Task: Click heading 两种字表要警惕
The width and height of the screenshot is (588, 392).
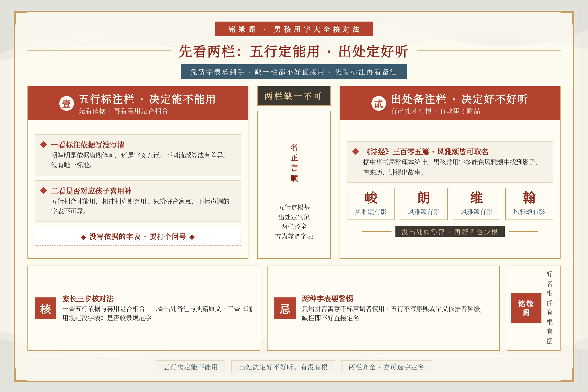Action: 328,299
